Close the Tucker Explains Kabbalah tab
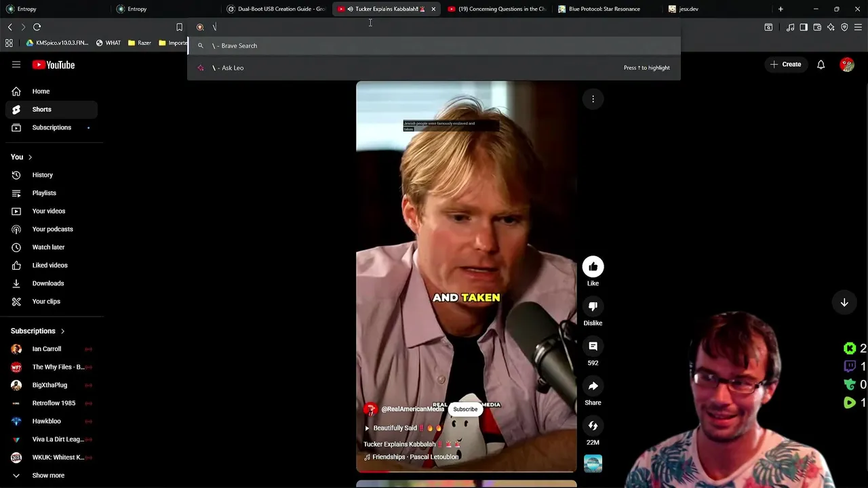The height and width of the screenshot is (488, 868). [x=433, y=9]
